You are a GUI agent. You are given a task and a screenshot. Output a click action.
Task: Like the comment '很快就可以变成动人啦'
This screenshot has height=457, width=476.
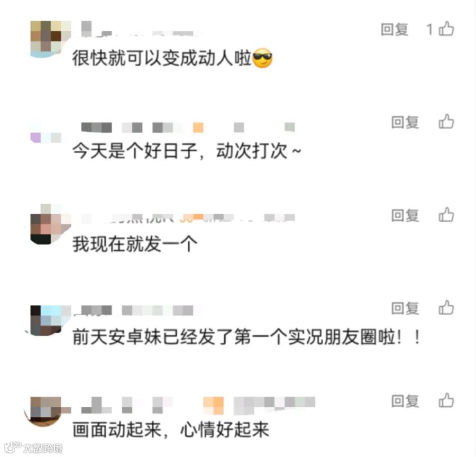(446, 29)
